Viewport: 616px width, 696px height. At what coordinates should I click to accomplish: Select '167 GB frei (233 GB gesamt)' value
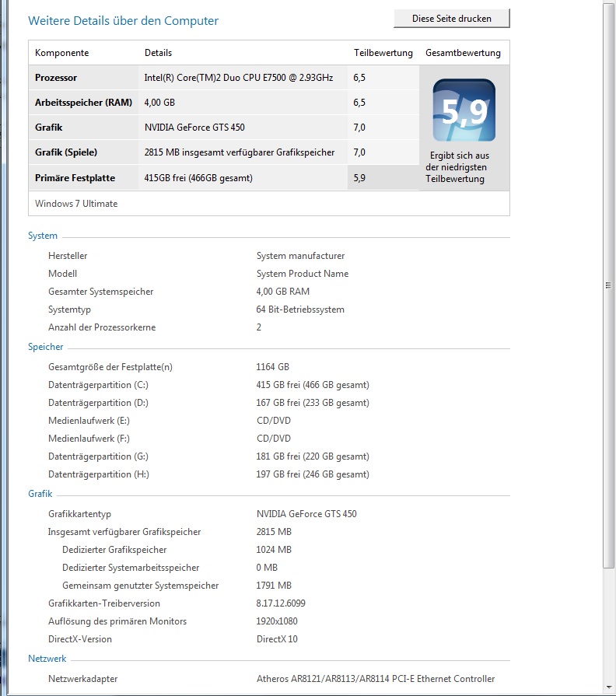(313, 403)
